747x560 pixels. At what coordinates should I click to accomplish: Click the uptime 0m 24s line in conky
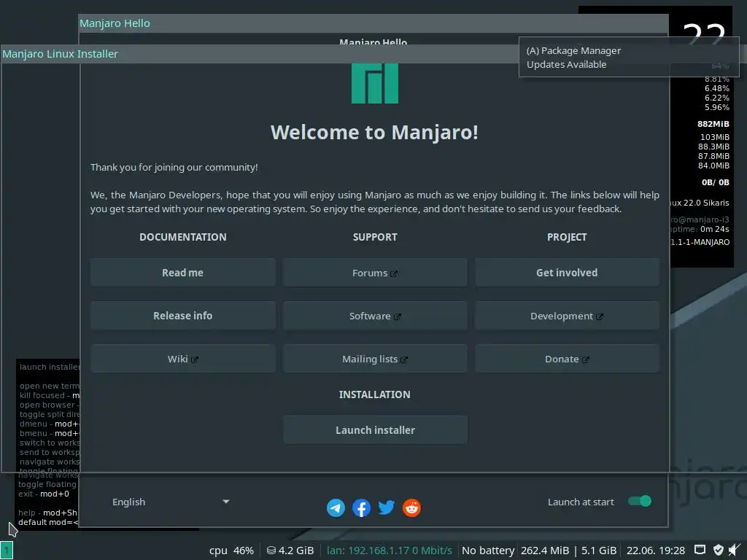pos(700,229)
